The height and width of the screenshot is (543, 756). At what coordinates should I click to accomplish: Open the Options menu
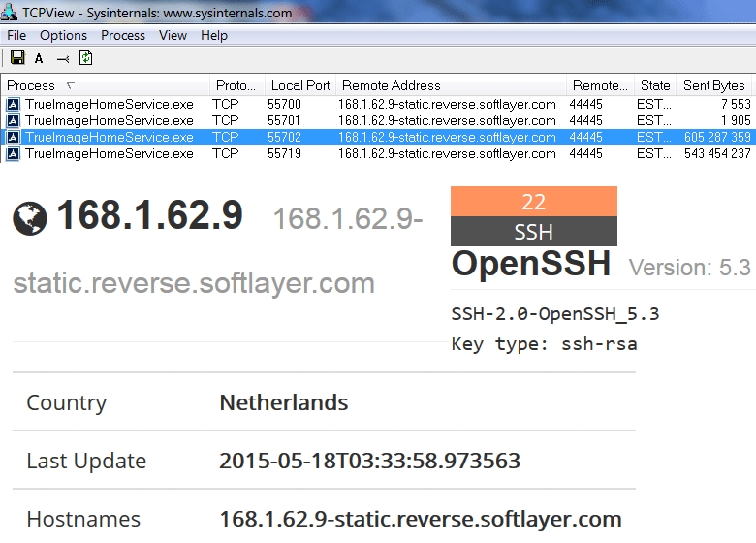(63, 35)
